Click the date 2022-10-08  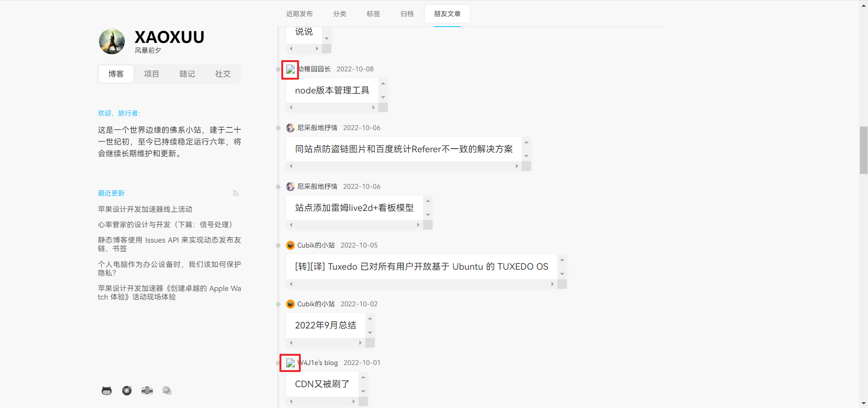pyautogui.click(x=355, y=69)
